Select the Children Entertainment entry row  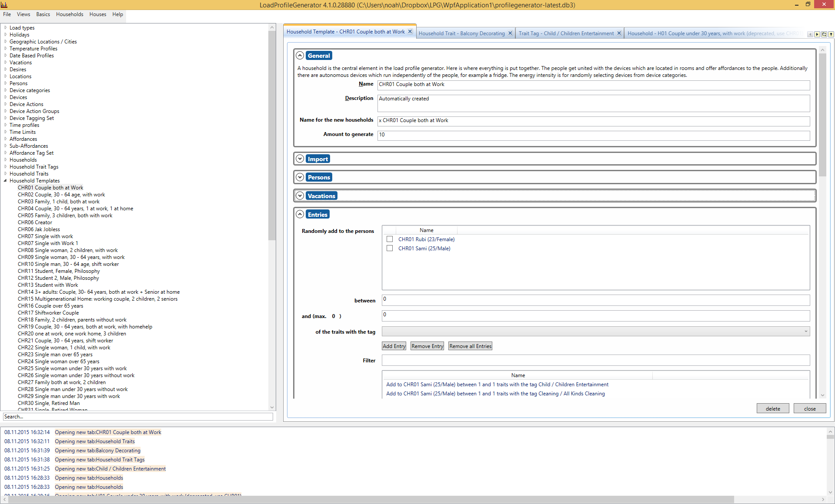[498, 385]
